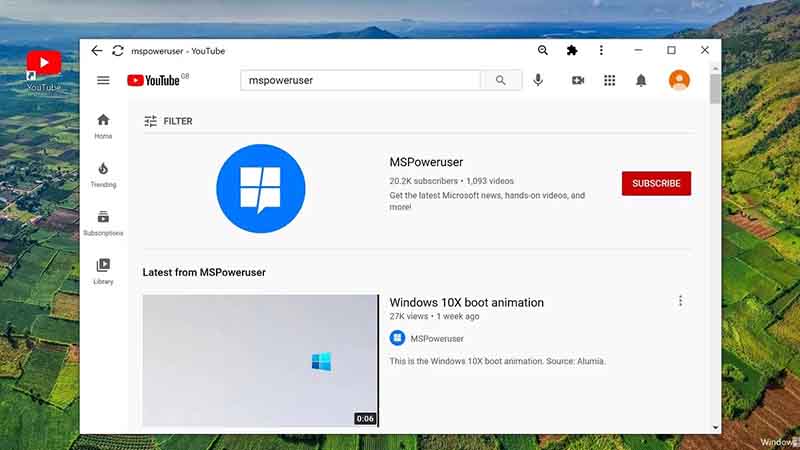
Task: Open the Windows 10X boot animation title
Action: tap(466, 303)
